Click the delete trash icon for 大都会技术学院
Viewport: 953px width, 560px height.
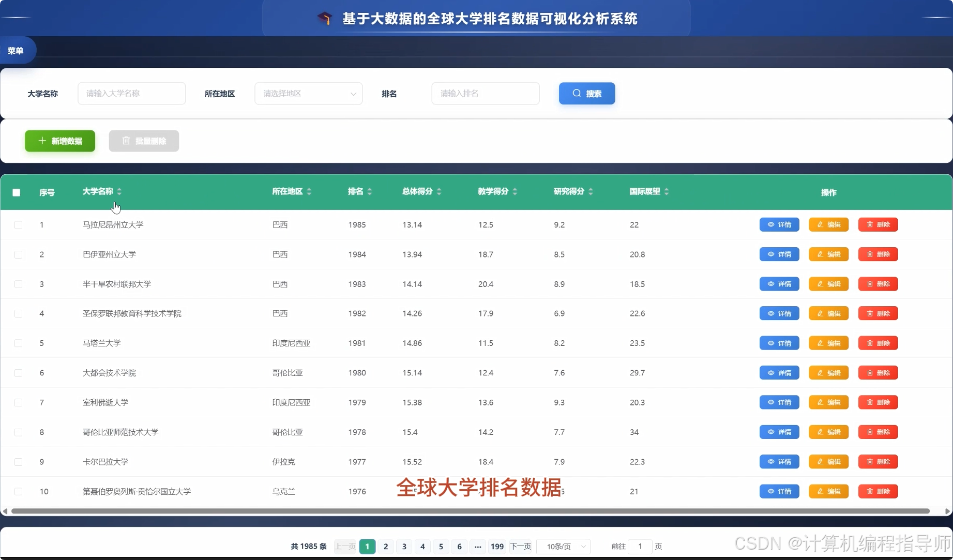(870, 372)
